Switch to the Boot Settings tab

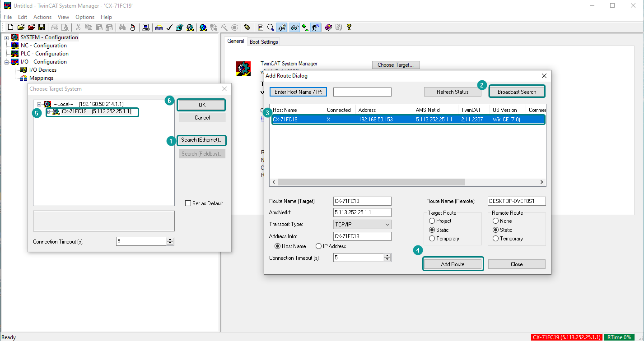[x=264, y=42]
